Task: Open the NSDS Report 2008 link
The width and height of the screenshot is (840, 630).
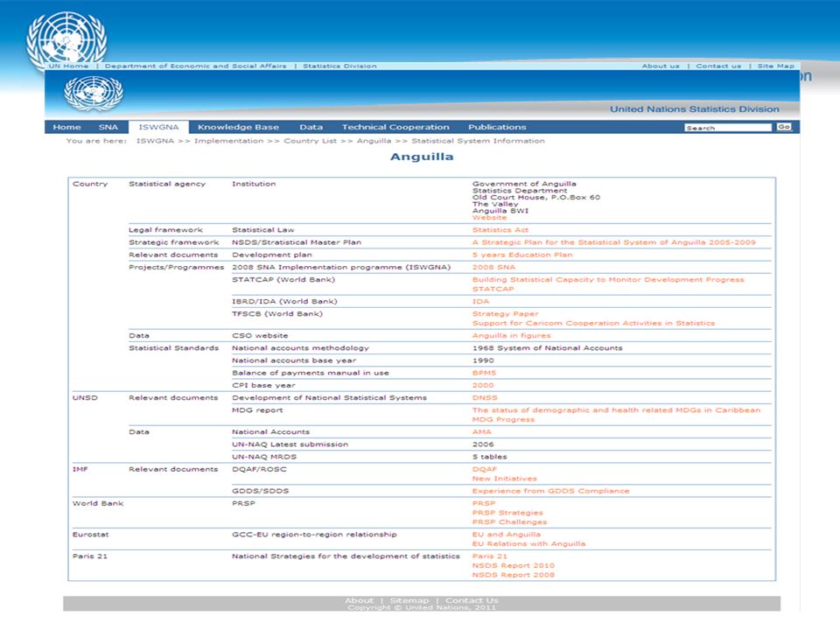Action: point(514,575)
